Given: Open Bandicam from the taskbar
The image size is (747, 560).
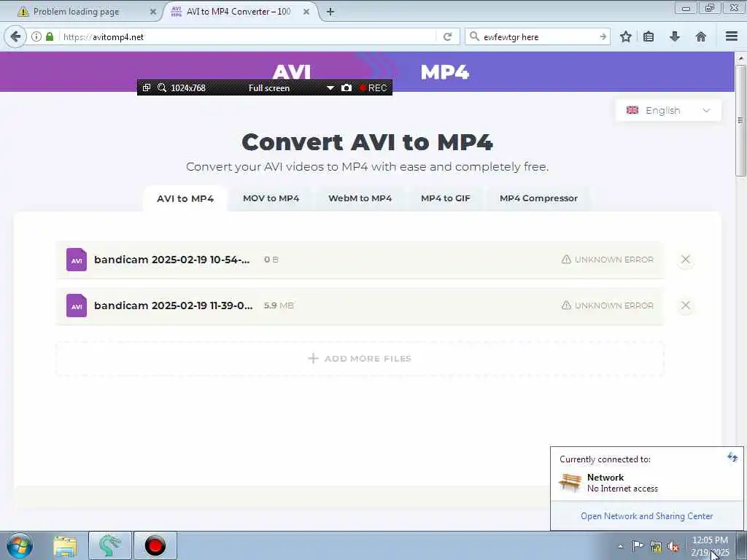Looking at the screenshot, I should 155,545.
